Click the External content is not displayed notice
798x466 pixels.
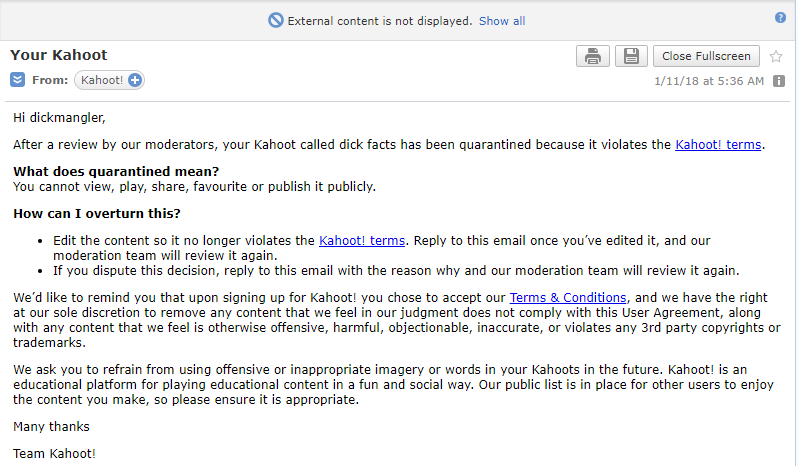pyautogui.click(x=380, y=21)
